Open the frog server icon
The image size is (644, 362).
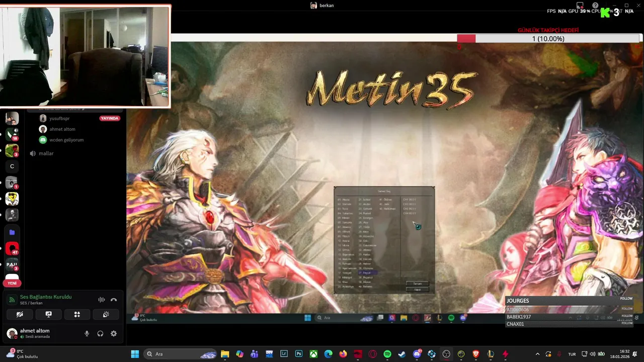(12, 150)
